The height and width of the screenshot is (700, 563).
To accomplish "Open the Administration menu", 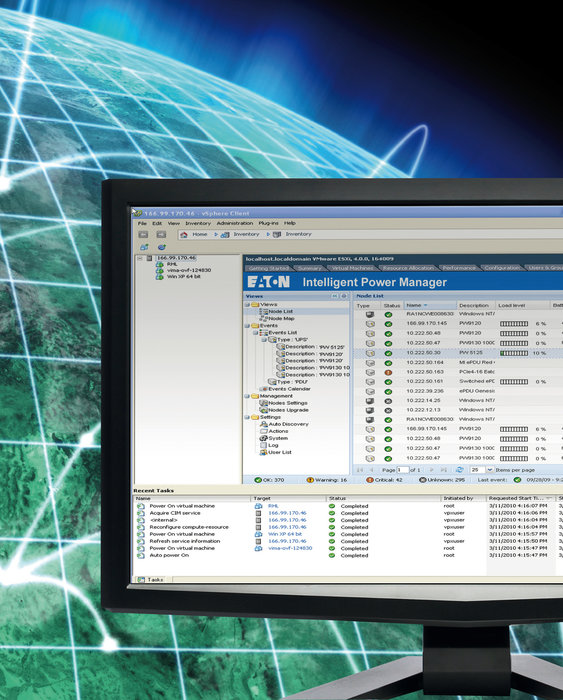I will tap(235, 223).
